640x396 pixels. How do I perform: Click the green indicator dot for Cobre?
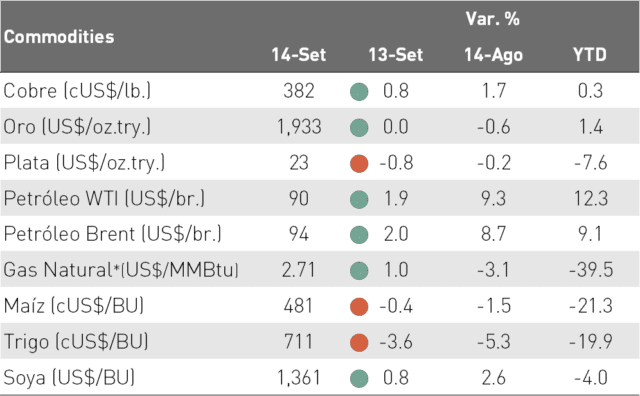click(359, 91)
